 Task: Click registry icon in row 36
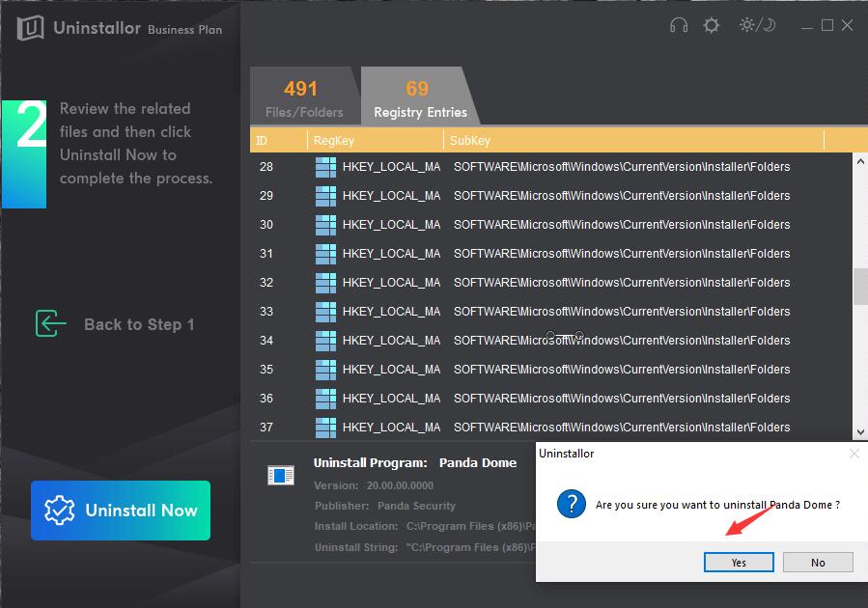pyautogui.click(x=325, y=399)
